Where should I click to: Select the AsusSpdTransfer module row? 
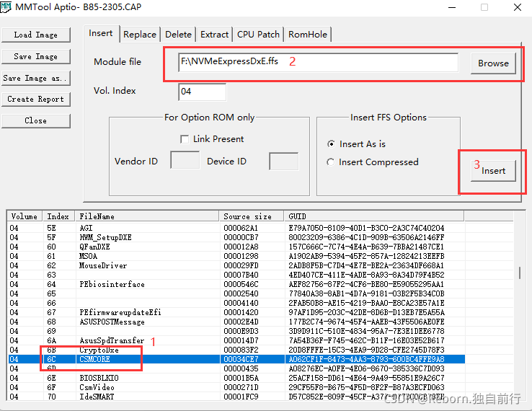(x=236, y=340)
